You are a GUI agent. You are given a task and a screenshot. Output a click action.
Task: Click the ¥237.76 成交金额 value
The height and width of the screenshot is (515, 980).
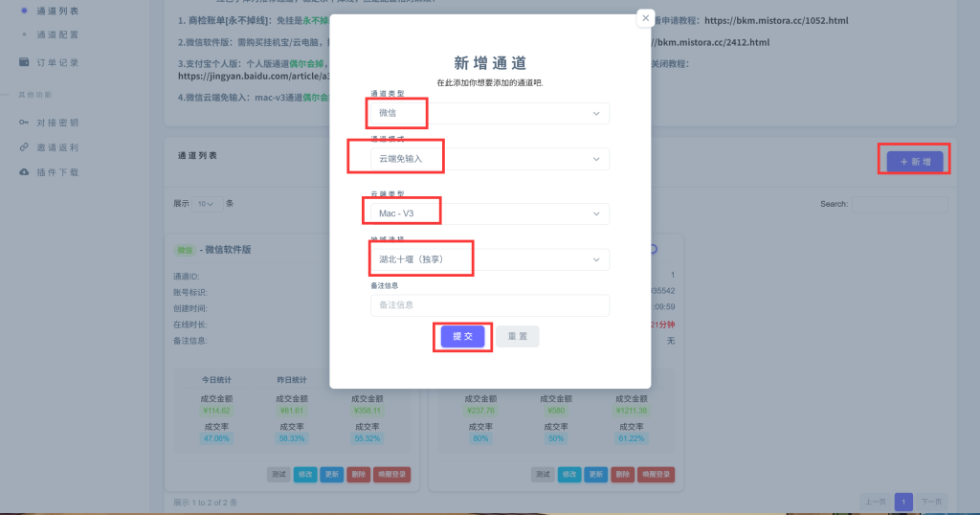tap(480, 411)
